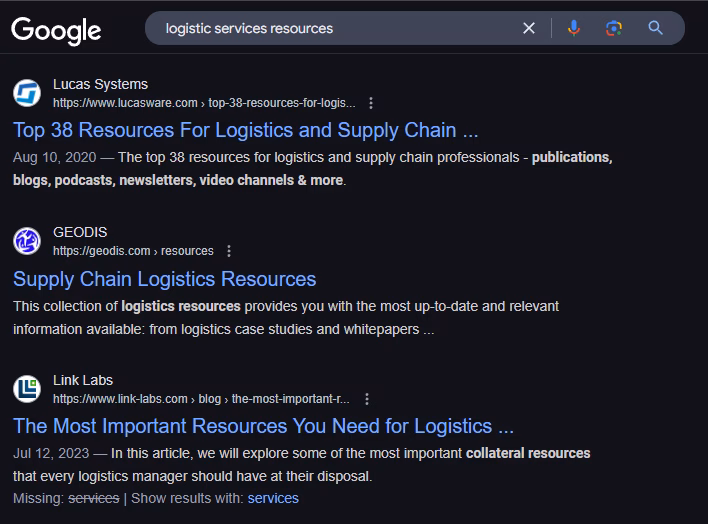Open more options for GEODIS result
This screenshot has width=708, height=524.
[x=229, y=251]
